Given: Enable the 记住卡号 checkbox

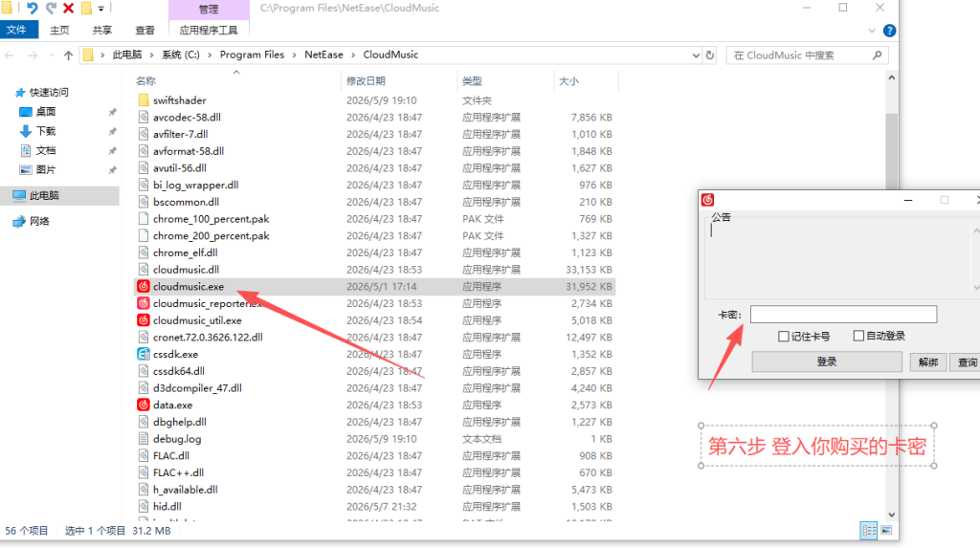Looking at the screenshot, I should (783, 337).
